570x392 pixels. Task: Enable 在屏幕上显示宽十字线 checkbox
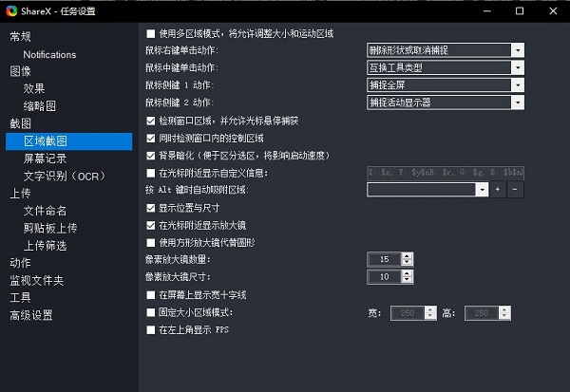click(151, 295)
